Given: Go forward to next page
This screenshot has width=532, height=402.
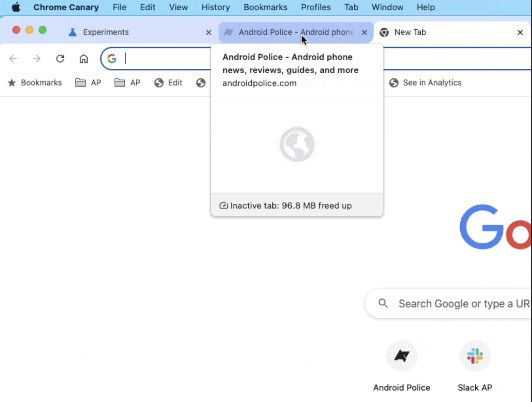Looking at the screenshot, I should [37, 59].
